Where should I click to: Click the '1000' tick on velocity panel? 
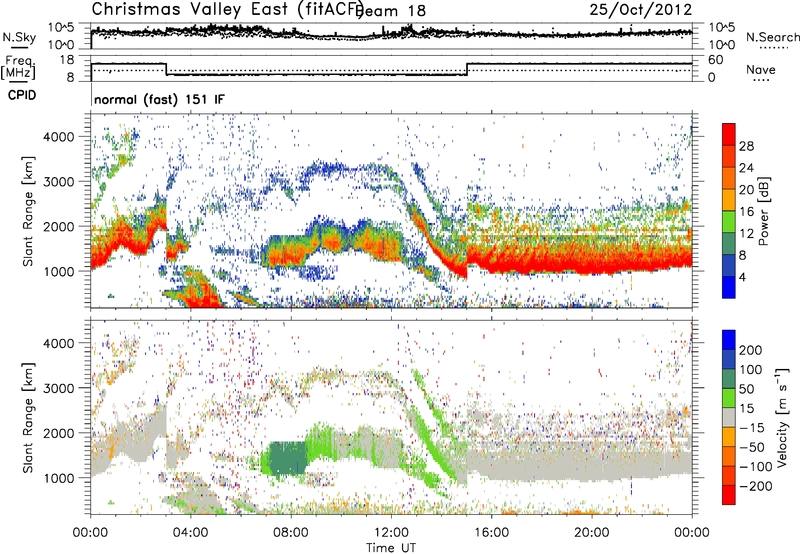click(x=58, y=478)
